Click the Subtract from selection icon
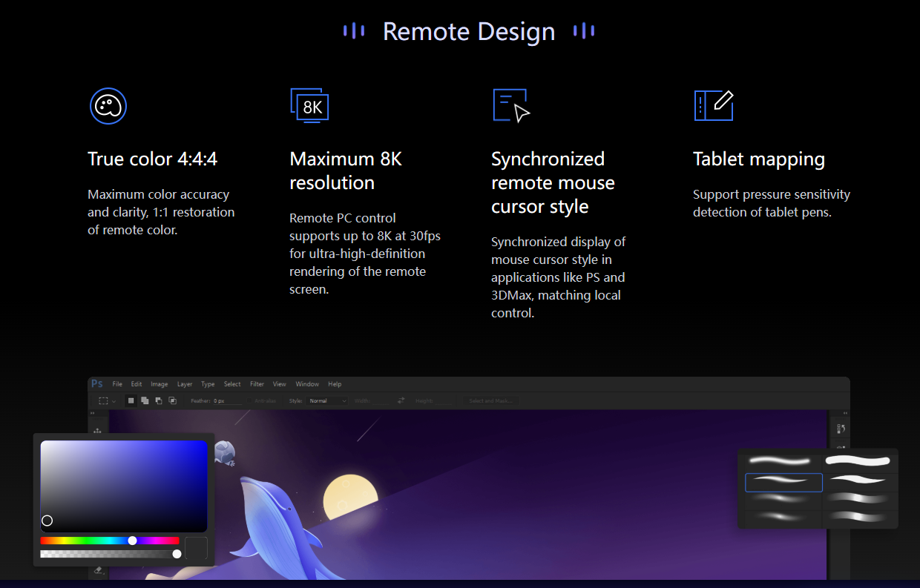920x588 pixels. [158, 400]
